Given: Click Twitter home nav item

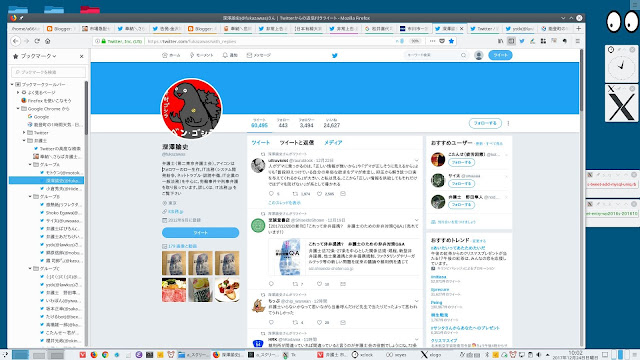Looking at the screenshot, I should click(171, 55).
